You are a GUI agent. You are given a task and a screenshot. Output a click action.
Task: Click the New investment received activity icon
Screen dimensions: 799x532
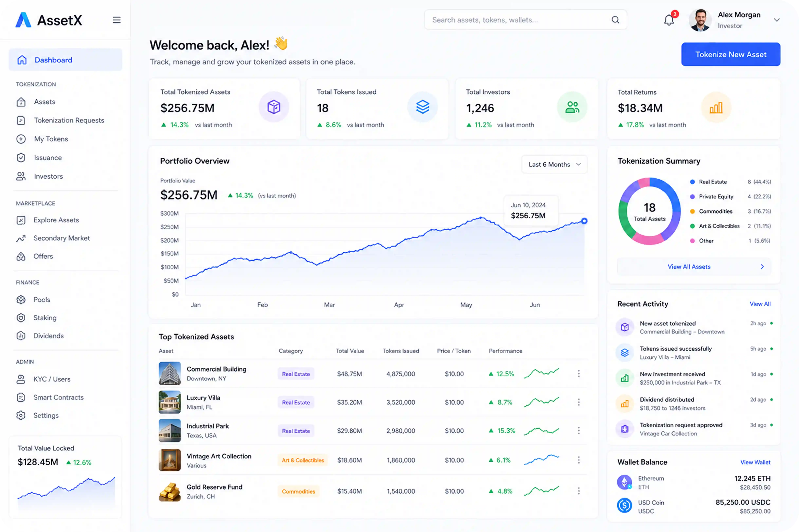[x=624, y=378]
